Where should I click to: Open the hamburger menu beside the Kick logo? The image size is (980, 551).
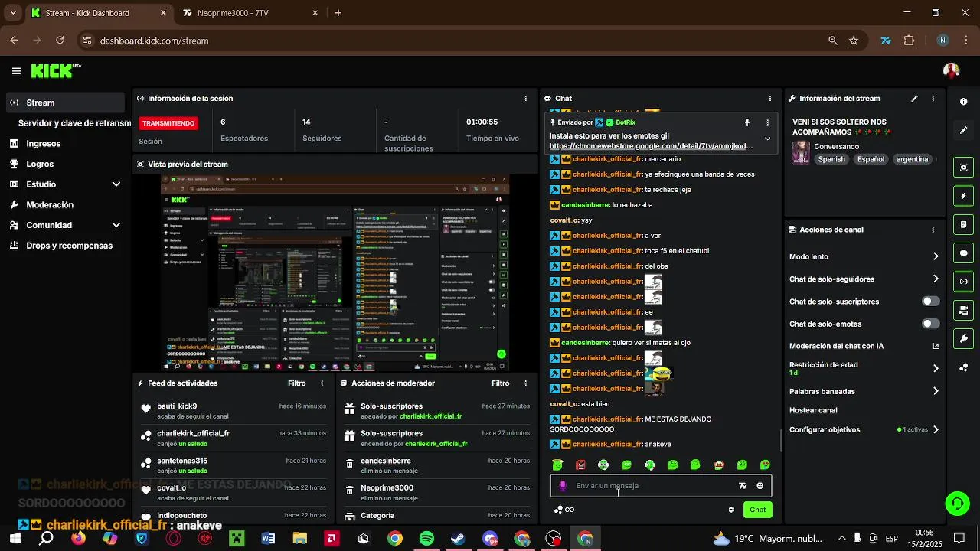point(16,71)
